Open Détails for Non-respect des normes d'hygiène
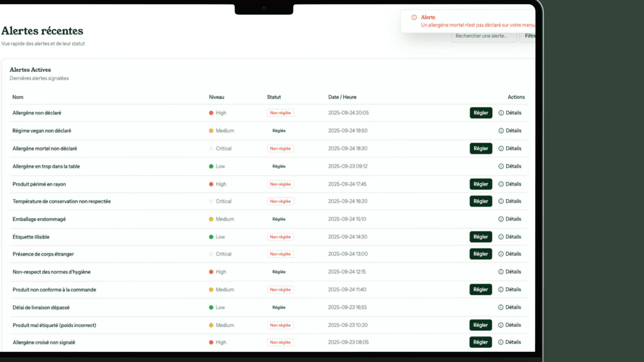The height and width of the screenshot is (362, 644). tap(510, 272)
